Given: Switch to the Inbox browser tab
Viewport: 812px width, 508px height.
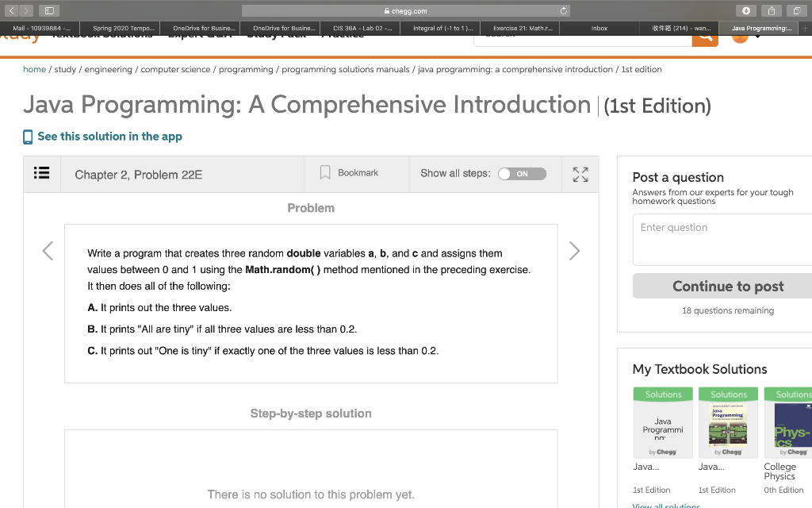Looking at the screenshot, I should tap(599, 28).
